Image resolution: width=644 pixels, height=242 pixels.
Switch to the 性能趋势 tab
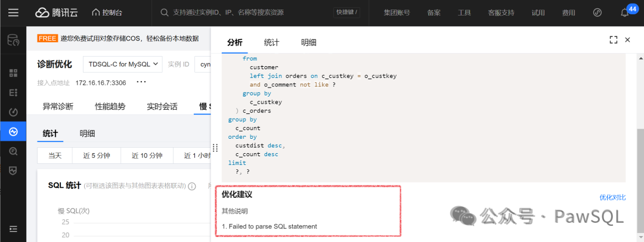[x=110, y=107]
